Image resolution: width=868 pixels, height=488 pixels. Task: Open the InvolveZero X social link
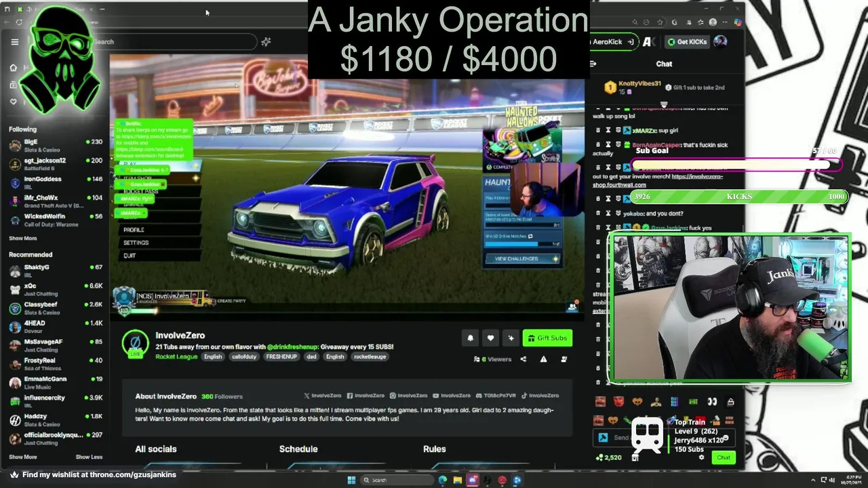(322, 396)
